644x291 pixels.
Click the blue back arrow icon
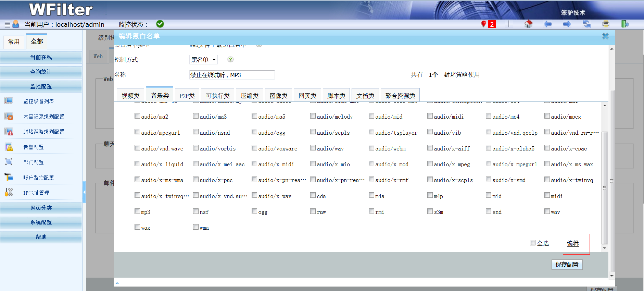pos(548,24)
